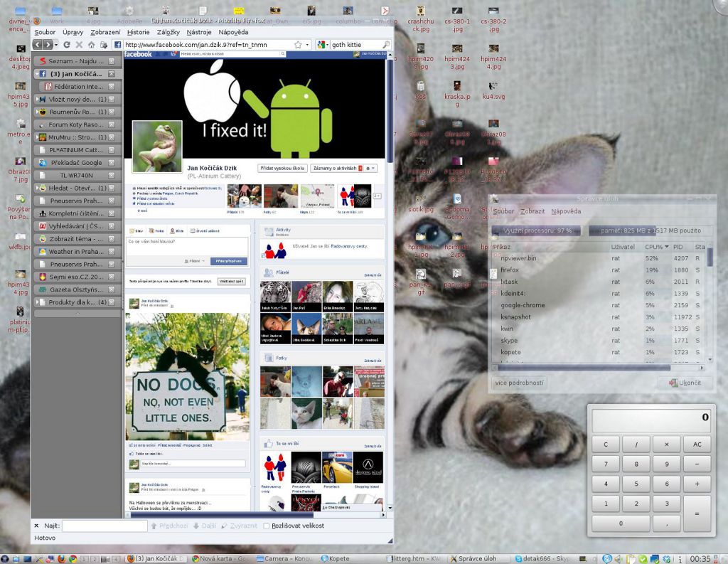Expand the Vložit nový de... tab group
Screen dimensions: 728x564
pyautogui.click(x=37, y=99)
